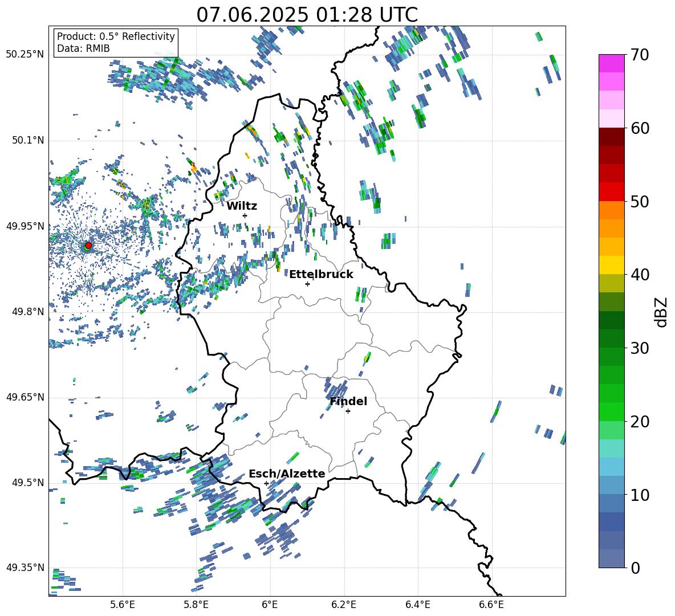This screenshot has height=616, width=675.
Task: Click the colorbar tick label 60
Action: tap(640, 128)
